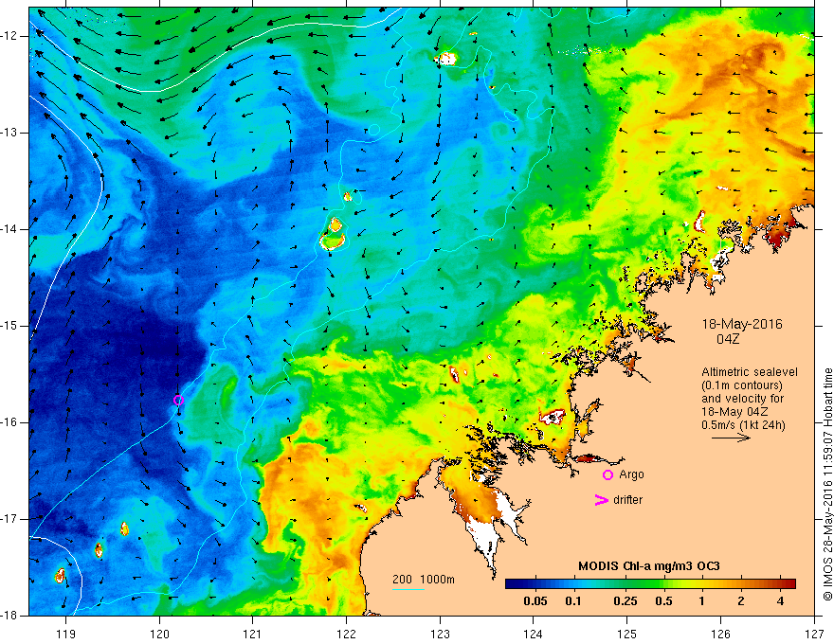
Task: Click the 0.05 colorbar tick label
Action: (x=535, y=601)
